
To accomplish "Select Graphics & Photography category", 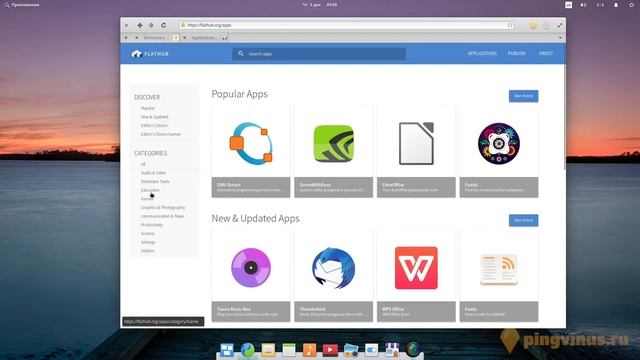I will (x=163, y=207).
